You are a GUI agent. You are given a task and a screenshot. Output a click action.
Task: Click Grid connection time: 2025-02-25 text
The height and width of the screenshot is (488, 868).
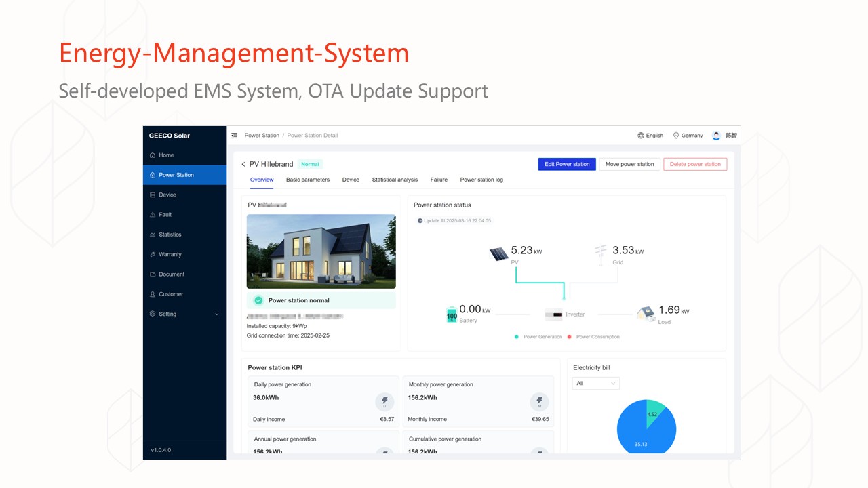tap(288, 335)
